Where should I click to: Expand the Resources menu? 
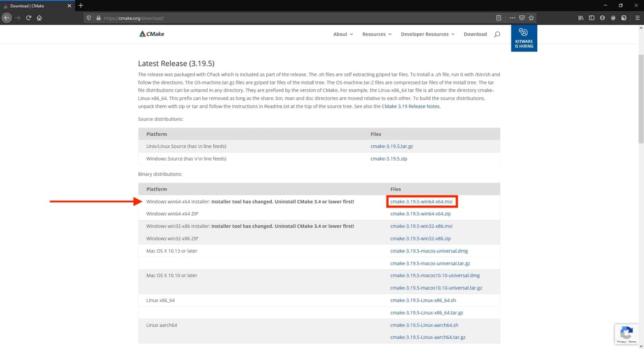[x=377, y=34]
